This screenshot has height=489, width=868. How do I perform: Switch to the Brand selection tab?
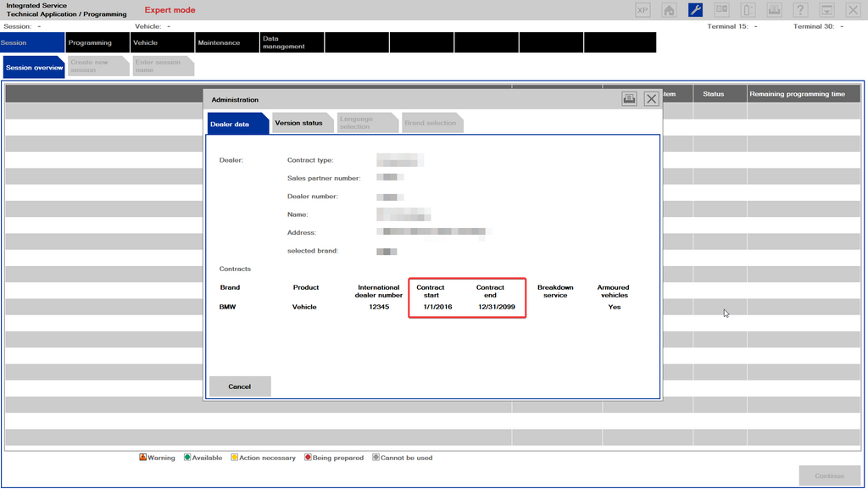coord(432,123)
